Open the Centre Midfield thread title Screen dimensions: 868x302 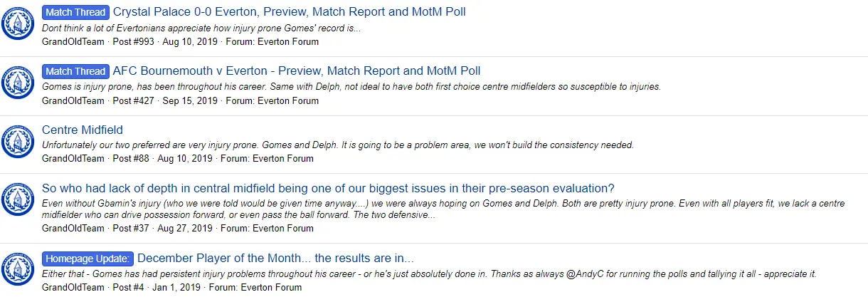[x=83, y=130]
